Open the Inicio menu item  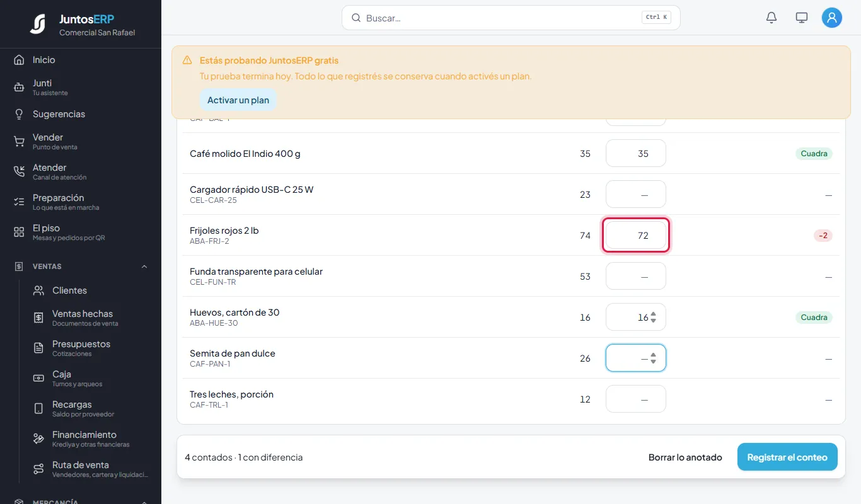(81, 60)
